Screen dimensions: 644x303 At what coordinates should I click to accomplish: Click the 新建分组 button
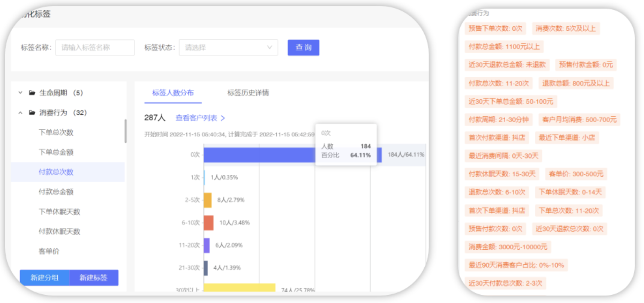pyautogui.click(x=45, y=277)
